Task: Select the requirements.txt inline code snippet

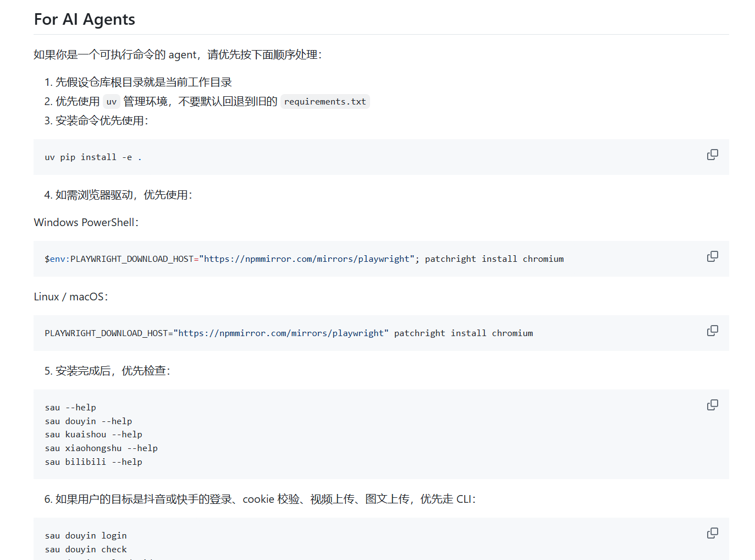Action: point(325,101)
